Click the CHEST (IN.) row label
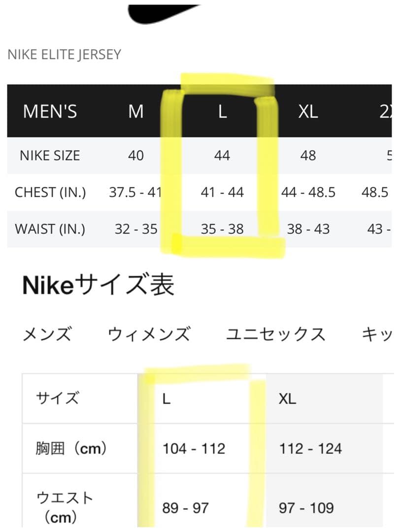This screenshot has height=532, width=399. (x=51, y=193)
